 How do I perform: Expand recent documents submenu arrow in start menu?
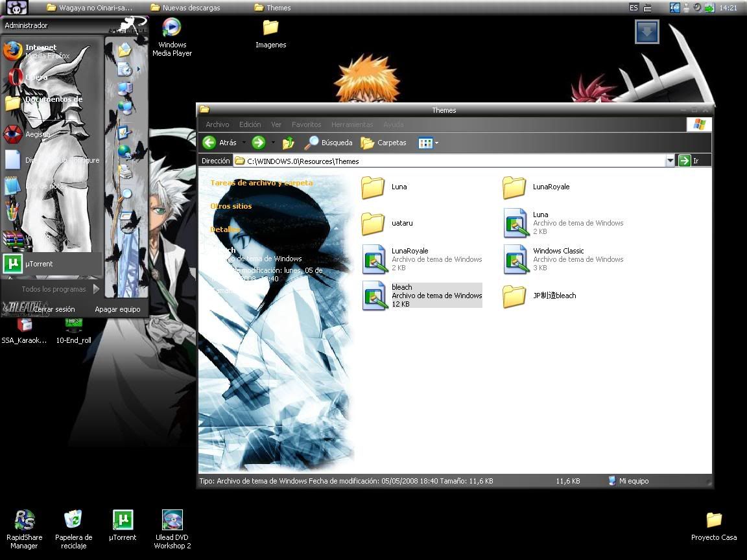pyautogui.click(x=139, y=69)
